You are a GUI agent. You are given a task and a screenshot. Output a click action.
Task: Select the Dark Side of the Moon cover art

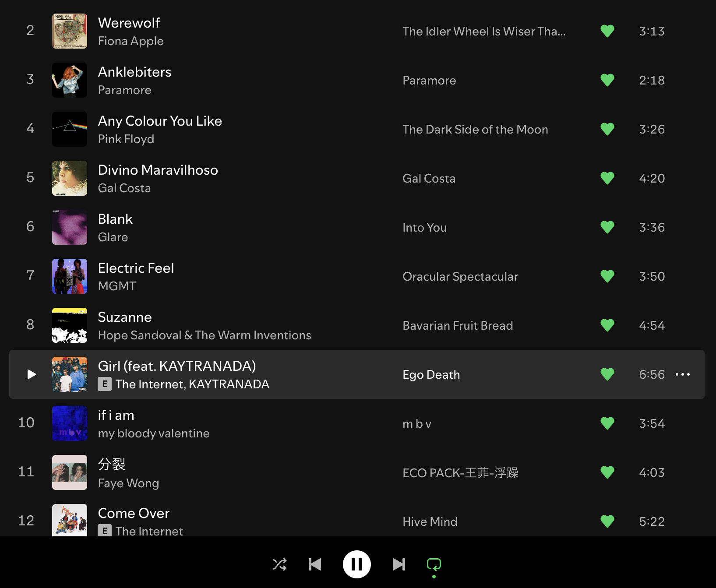[70, 129]
